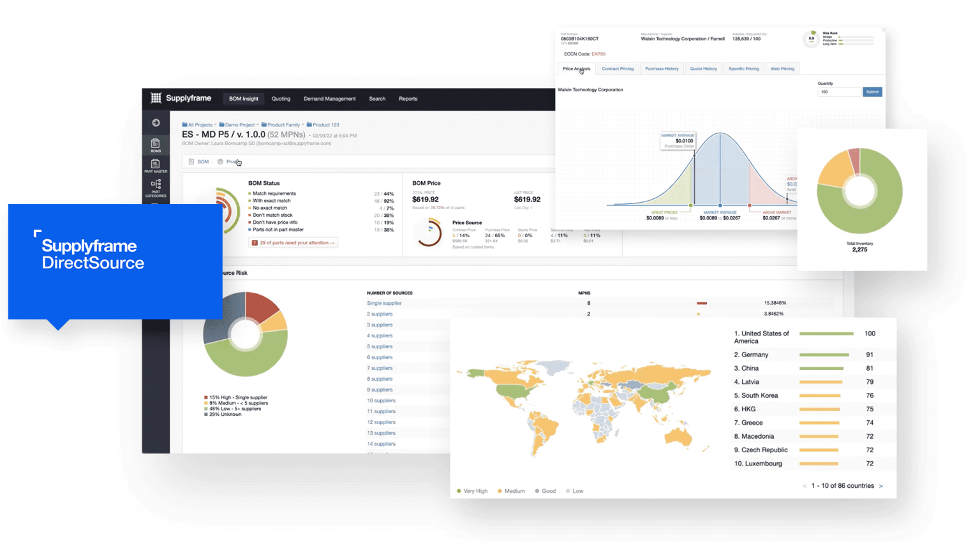The image size is (980, 551).
Task: Click the parts need your attention alert
Action: (x=293, y=243)
